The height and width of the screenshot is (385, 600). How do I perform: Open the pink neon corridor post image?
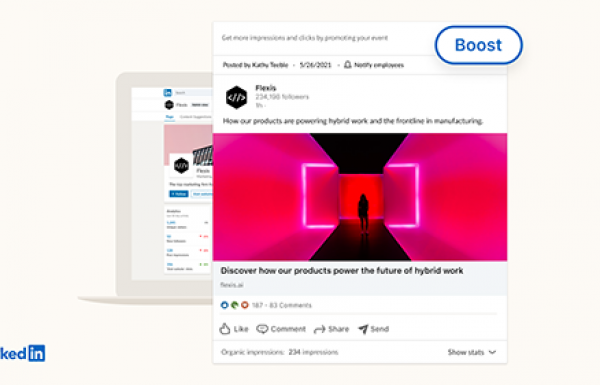(x=360, y=197)
